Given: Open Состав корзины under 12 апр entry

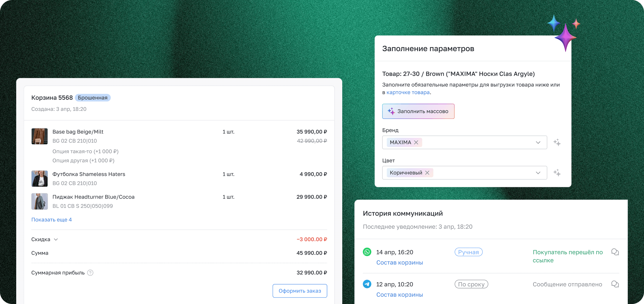Looking at the screenshot, I should 399,295.
